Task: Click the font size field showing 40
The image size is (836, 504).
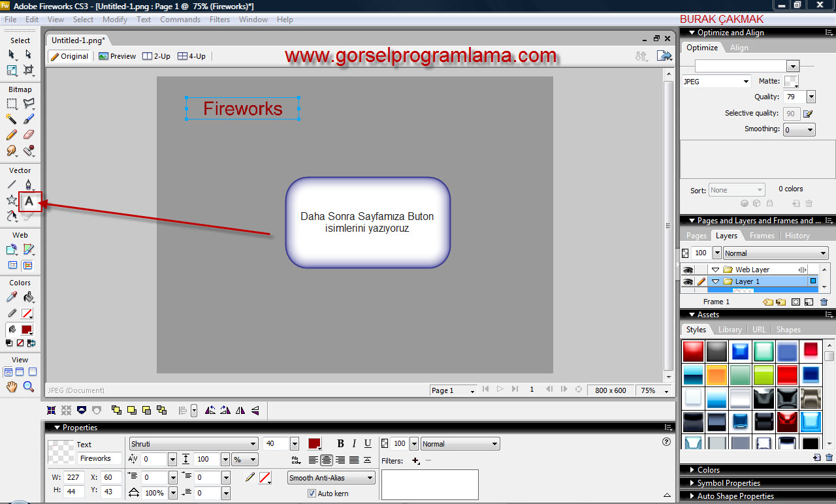Action: pyautogui.click(x=275, y=444)
